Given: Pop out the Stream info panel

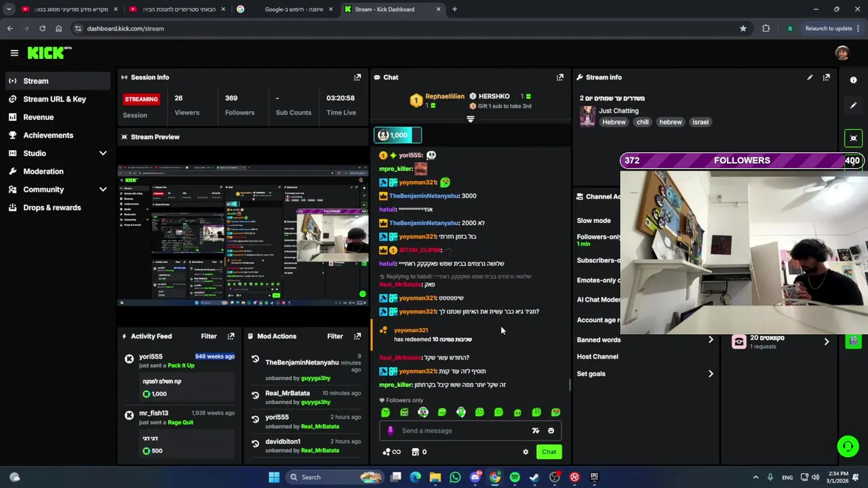Looking at the screenshot, I should 826,77.
